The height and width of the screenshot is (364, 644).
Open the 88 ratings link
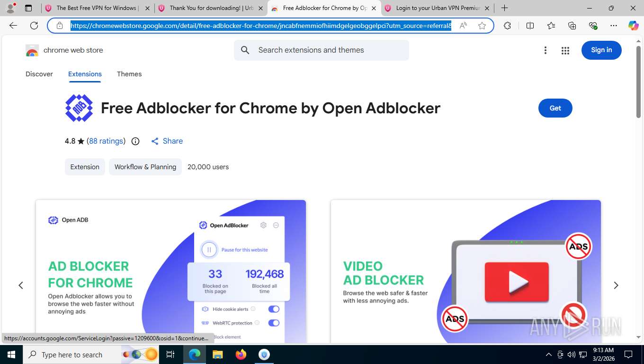coord(106,141)
